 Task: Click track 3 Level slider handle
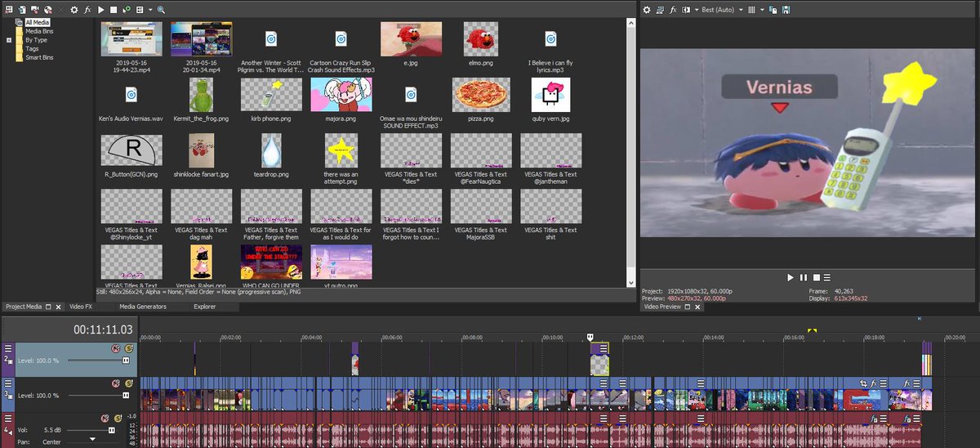point(126,396)
